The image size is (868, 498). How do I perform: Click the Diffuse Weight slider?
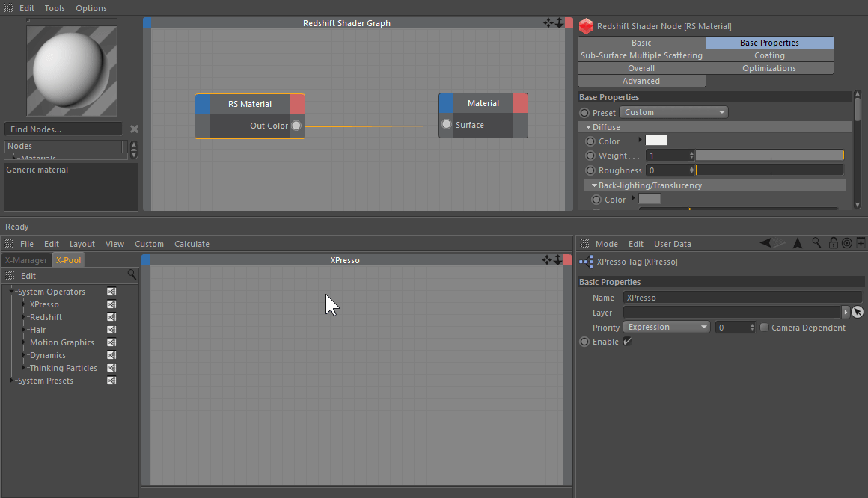click(x=769, y=156)
